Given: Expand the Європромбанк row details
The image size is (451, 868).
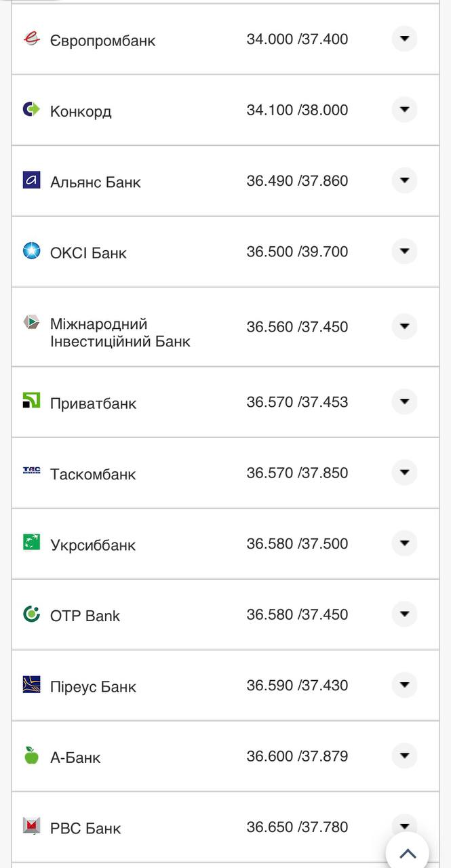Looking at the screenshot, I should [x=404, y=39].
